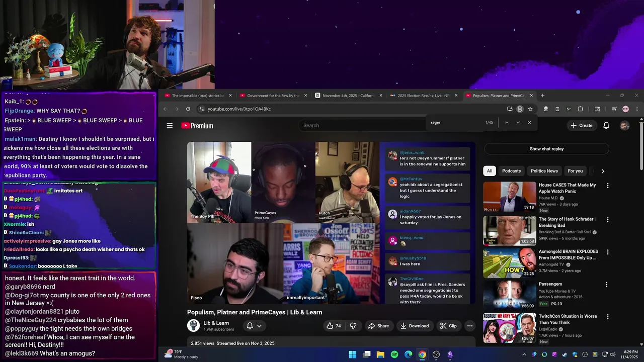
Task: Click Show chat replay button
Action: (x=546, y=149)
